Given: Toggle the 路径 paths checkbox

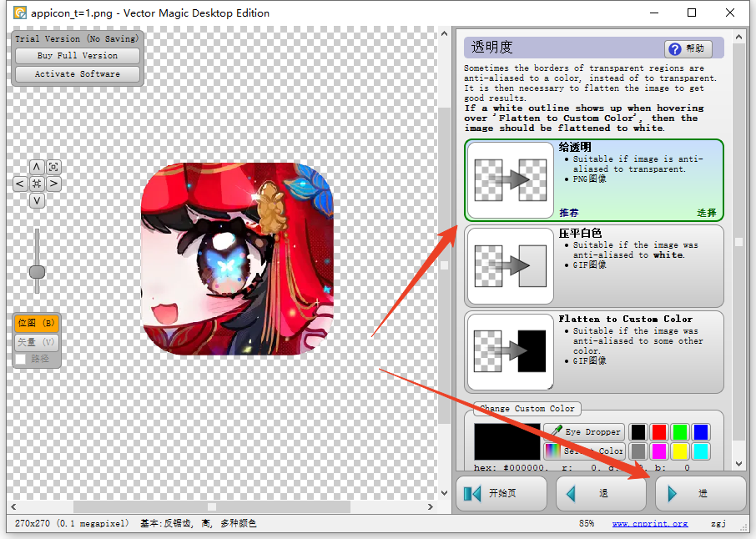Looking at the screenshot, I should (x=20, y=359).
